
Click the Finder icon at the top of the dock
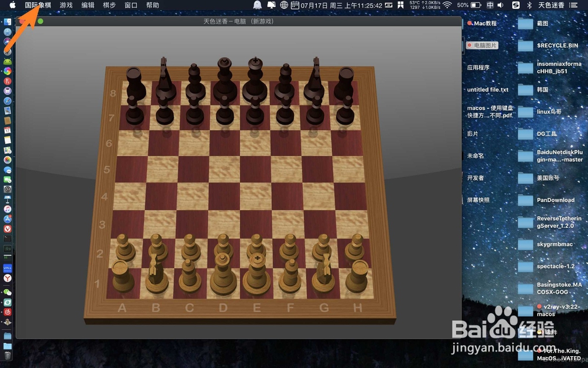[7, 22]
